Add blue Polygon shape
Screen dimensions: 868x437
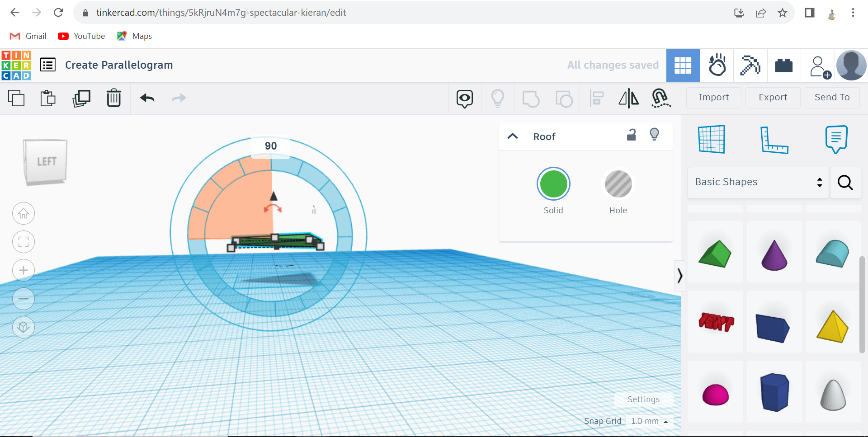[774, 392]
